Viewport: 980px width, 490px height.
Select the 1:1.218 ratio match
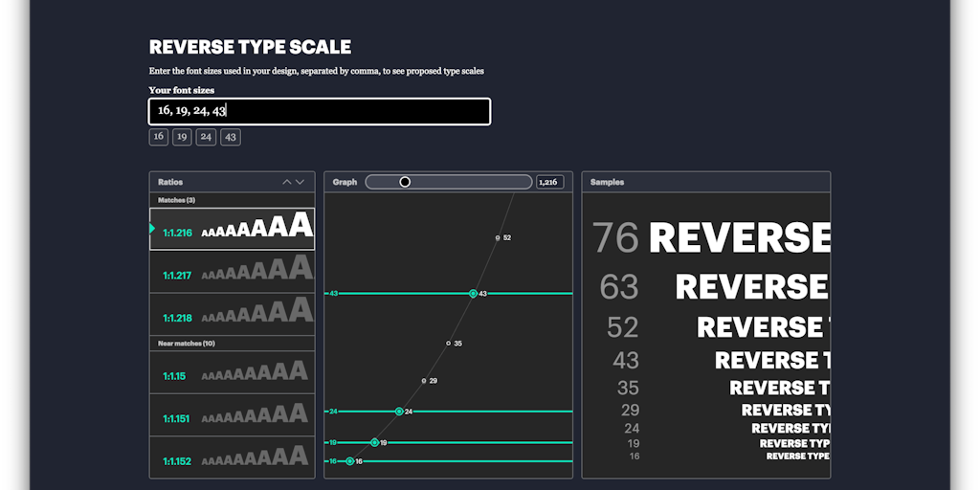coord(232,315)
